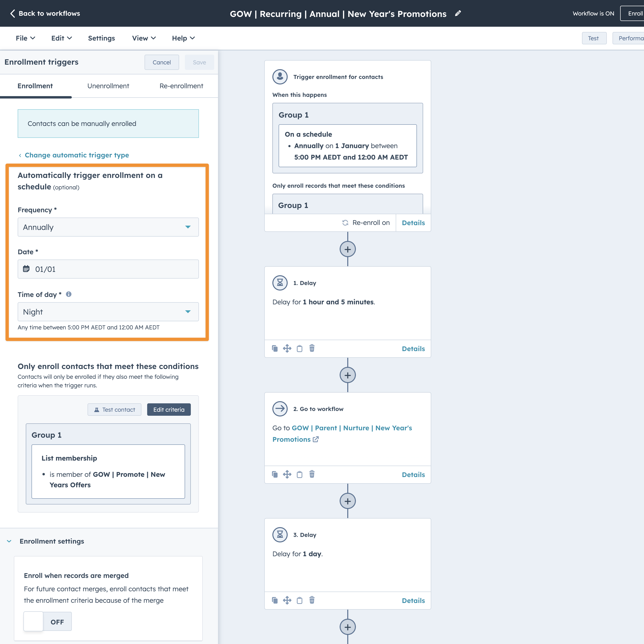The height and width of the screenshot is (644, 644).
Task: Click the Edit criteria button
Action: tap(169, 409)
